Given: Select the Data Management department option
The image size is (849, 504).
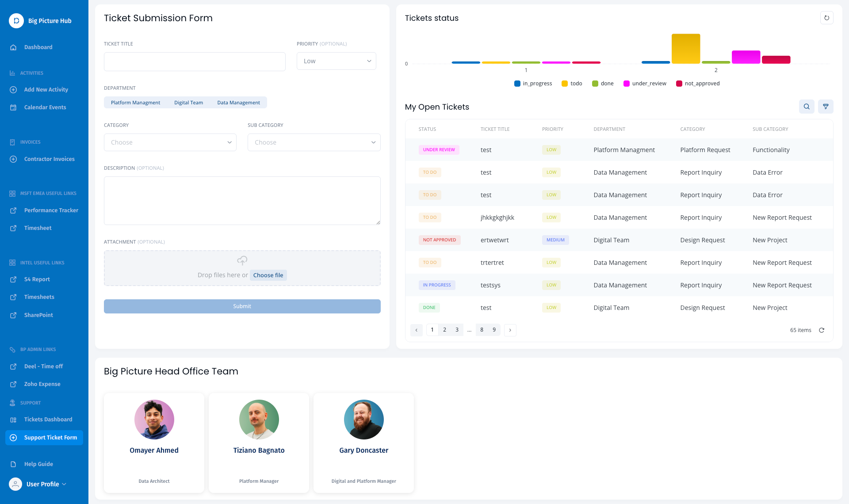Looking at the screenshot, I should point(238,103).
